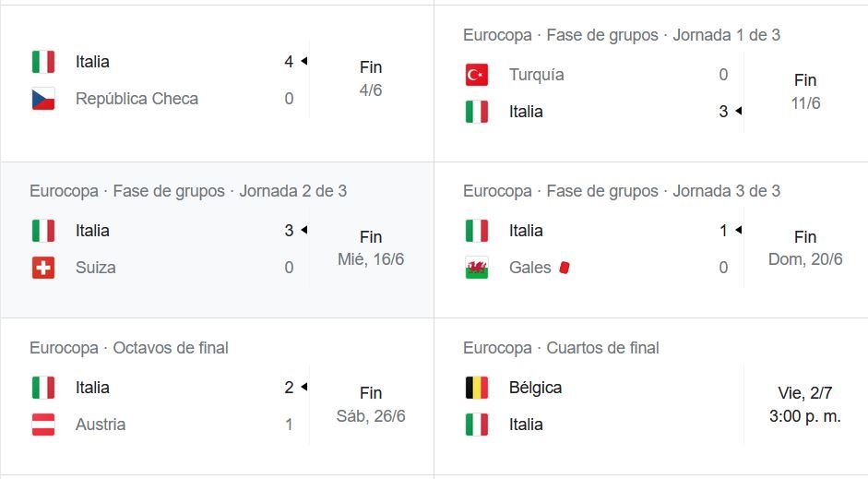Click the Czech Republic flag icon
The height and width of the screenshot is (479, 868).
click(43, 99)
